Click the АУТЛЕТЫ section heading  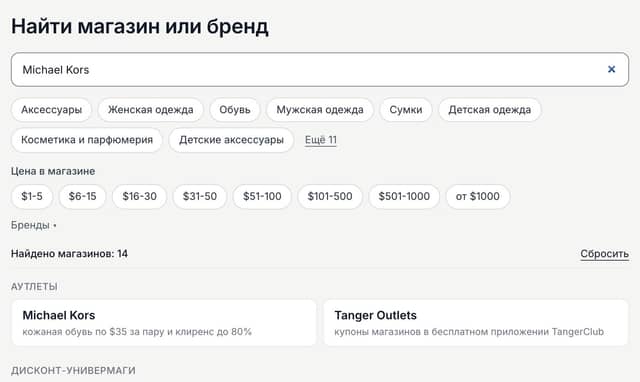coord(34,286)
